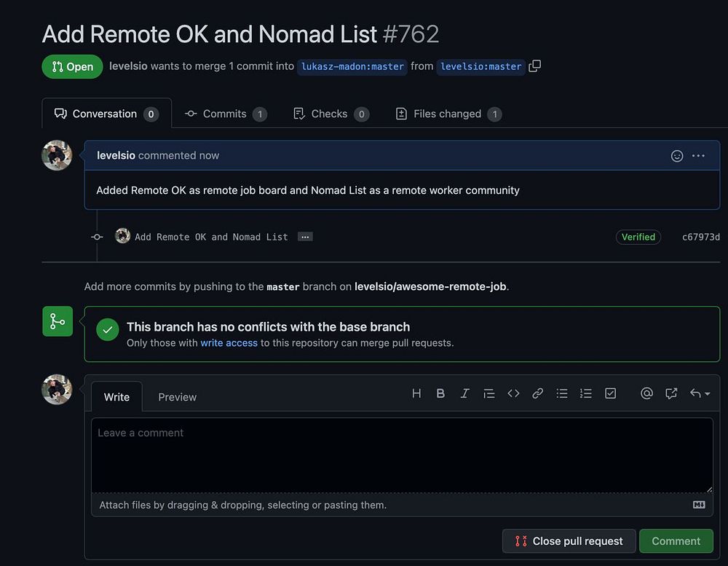The height and width of the screenshot is (566, 728).
Task: Add a link using the chain icon
Action: tap(538, 393)
